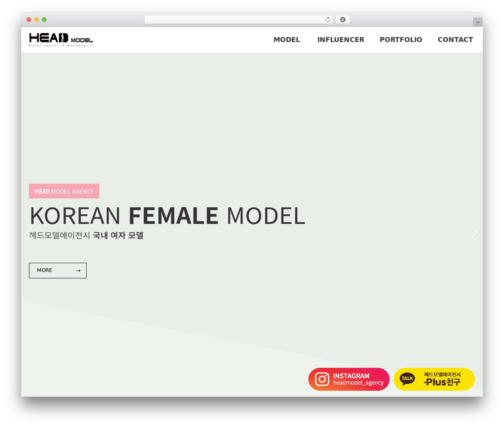Click the KOREAN FEMALE MODEL heading
Viewport: 504px width, 427px height.
[x=167, y=216]
